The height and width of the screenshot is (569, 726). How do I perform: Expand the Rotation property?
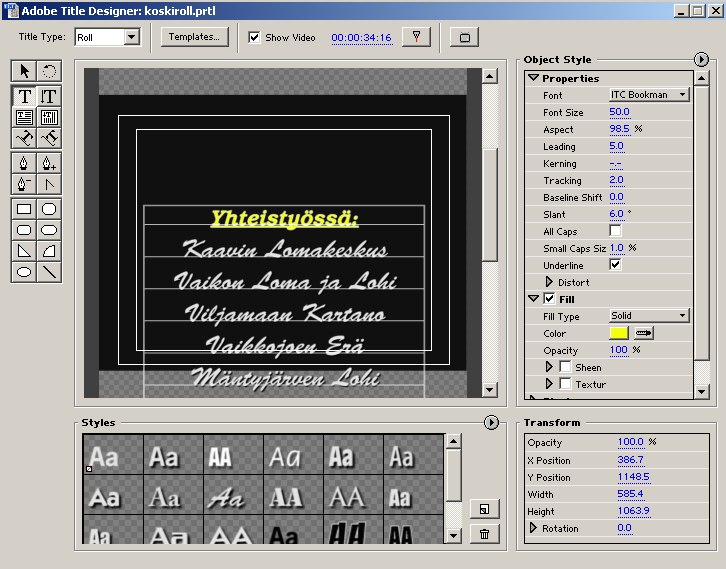point(533,528)
